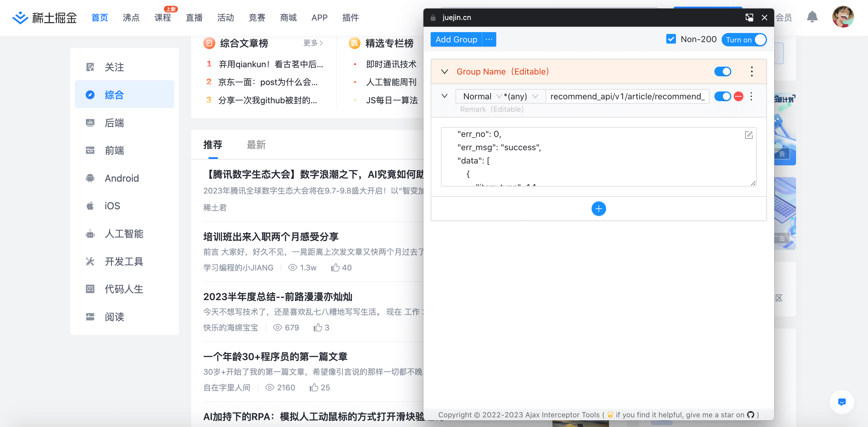Click the GitHub star icon in footer
868x427 pixels.
[750, 415]
